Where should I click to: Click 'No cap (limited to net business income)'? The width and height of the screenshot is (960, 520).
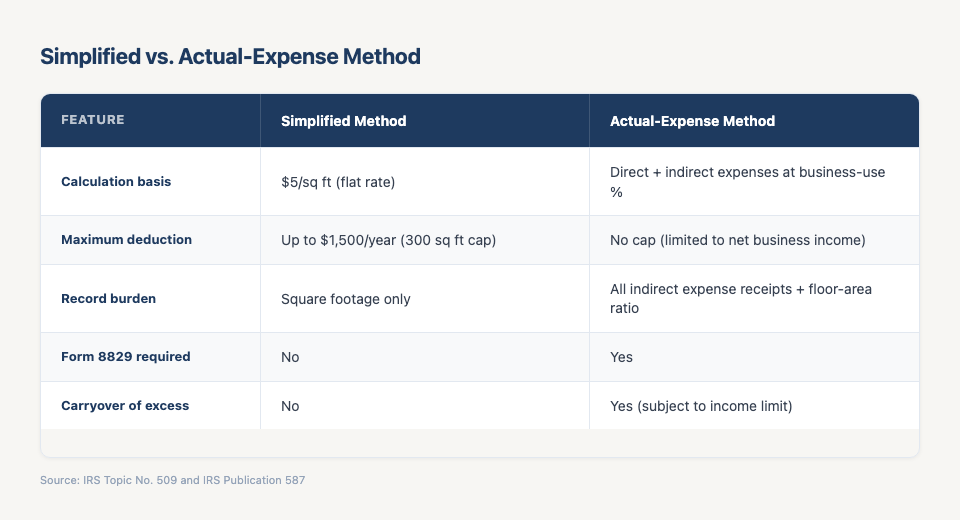click(738, 240)
